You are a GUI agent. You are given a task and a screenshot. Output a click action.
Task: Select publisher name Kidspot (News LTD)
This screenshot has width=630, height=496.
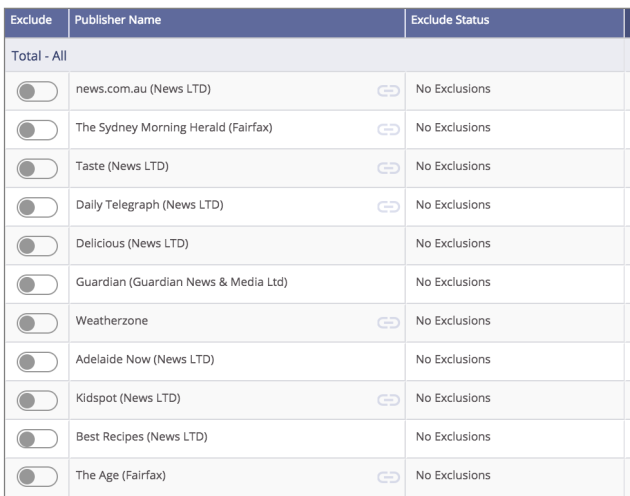[x=128, y=398]
